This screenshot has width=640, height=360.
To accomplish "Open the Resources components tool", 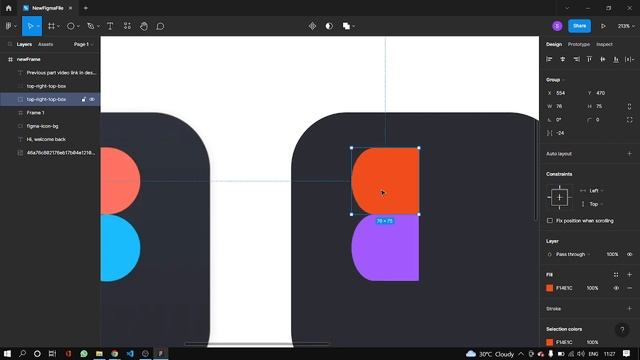I will (x=127, y=26).
